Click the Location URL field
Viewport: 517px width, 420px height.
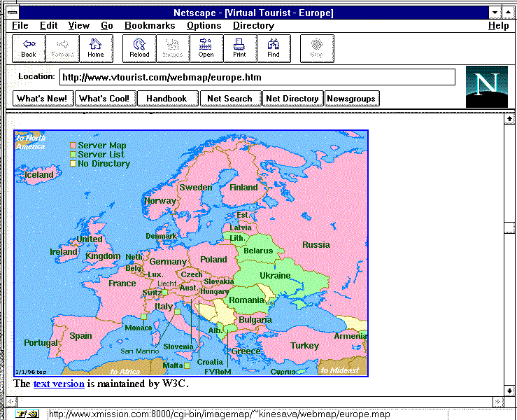tap(257, 77)
